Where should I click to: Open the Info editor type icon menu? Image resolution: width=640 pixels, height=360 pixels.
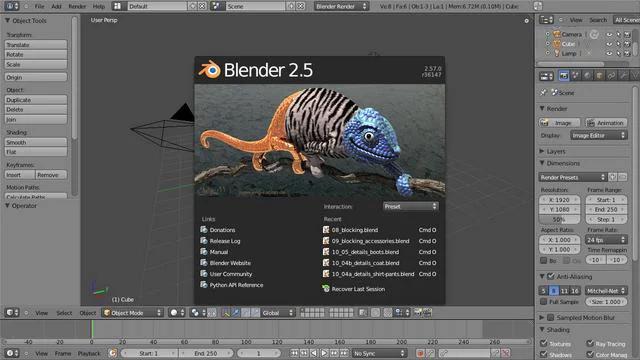11,6
